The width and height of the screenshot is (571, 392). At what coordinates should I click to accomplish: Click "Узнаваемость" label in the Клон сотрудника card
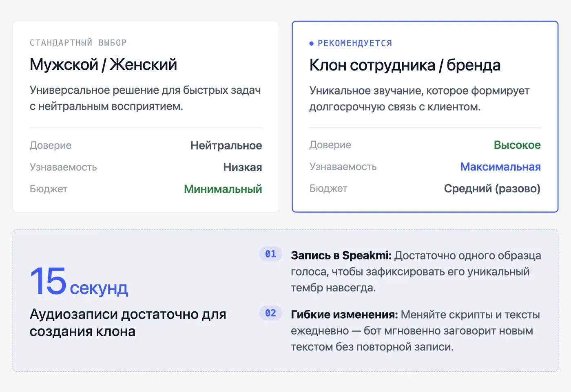(x=343, y=167)
